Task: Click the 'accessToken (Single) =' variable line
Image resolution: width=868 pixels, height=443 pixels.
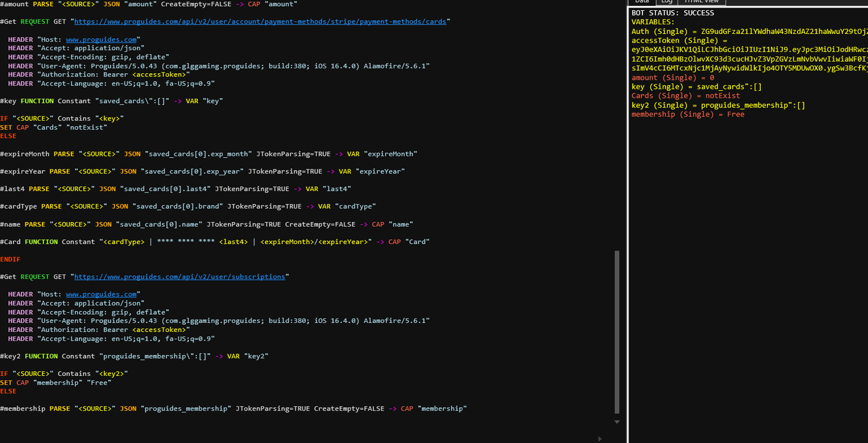Action: tap(679, 41)
